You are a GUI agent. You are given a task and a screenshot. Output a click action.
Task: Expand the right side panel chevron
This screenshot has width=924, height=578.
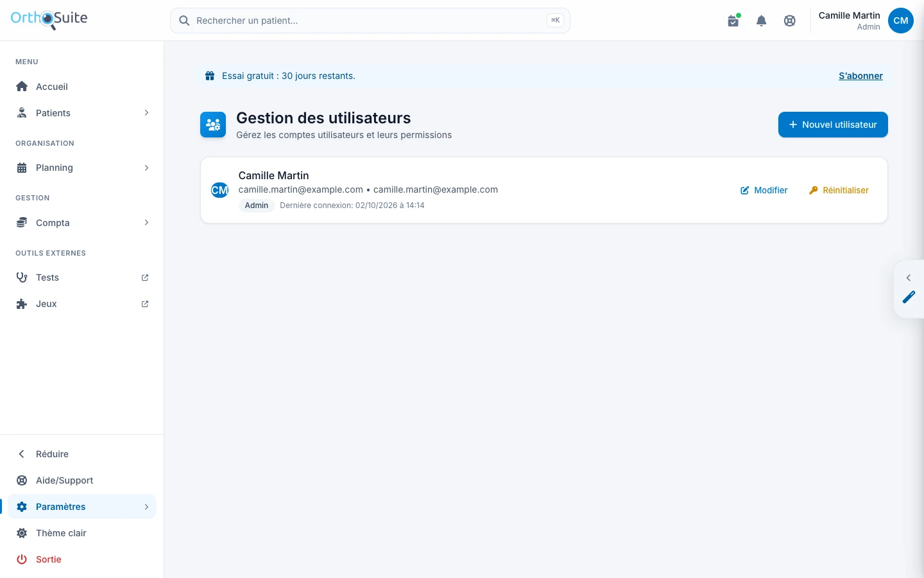click(909, 278)
